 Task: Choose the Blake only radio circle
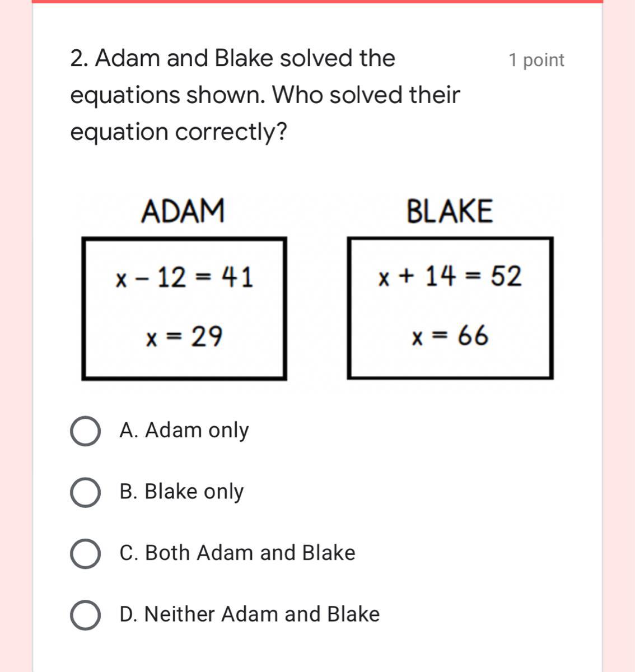(85, 493)
